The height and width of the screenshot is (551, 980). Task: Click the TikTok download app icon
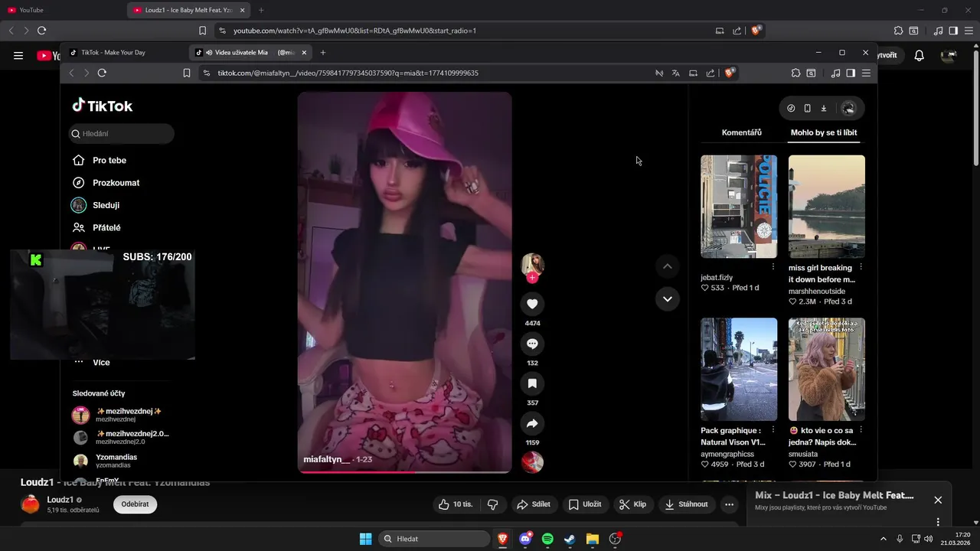pyautogui.click(x=824, y=109)
